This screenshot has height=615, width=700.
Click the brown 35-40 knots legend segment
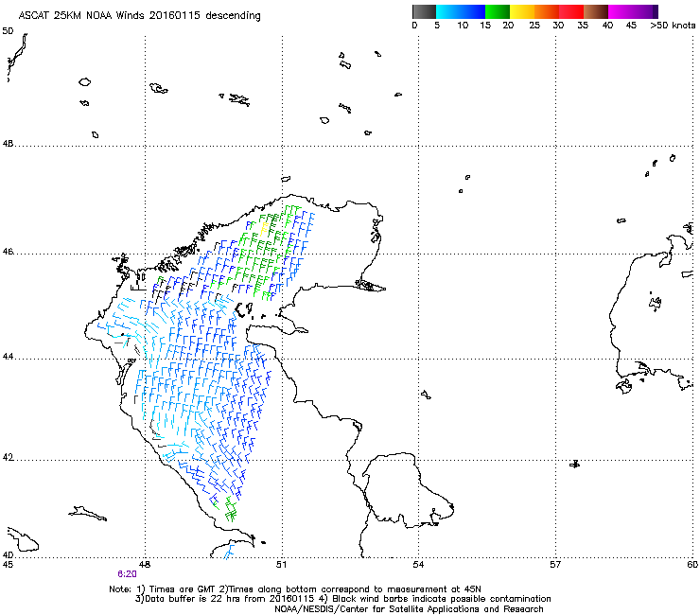pyautogui.click(x=596, y=11)
